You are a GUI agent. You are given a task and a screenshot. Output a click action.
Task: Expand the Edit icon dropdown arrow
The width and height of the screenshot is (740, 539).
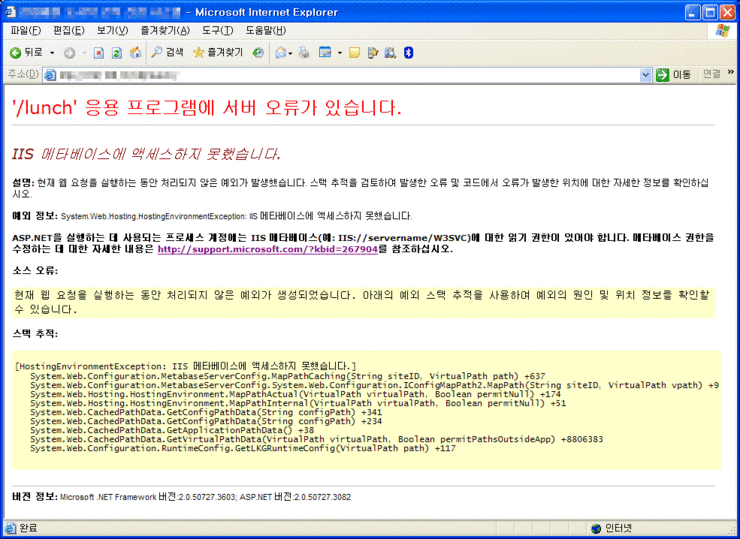pos(339,53)
